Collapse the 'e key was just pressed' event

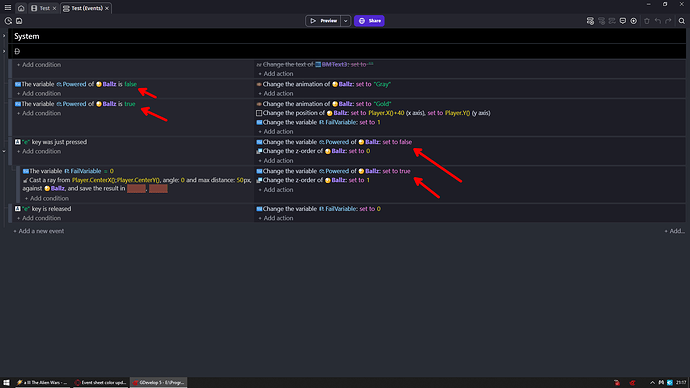pyautogui.click(x=4, y=151)
